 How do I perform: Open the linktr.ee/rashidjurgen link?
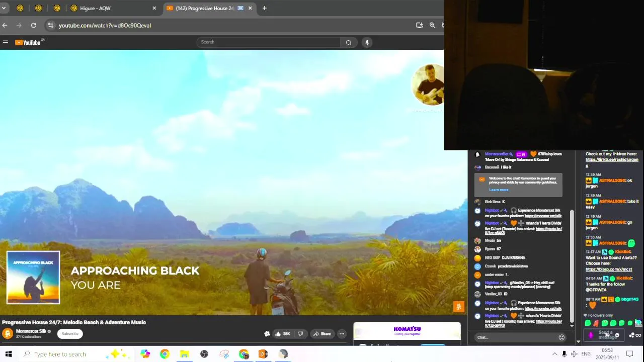[x=612, y=162]
